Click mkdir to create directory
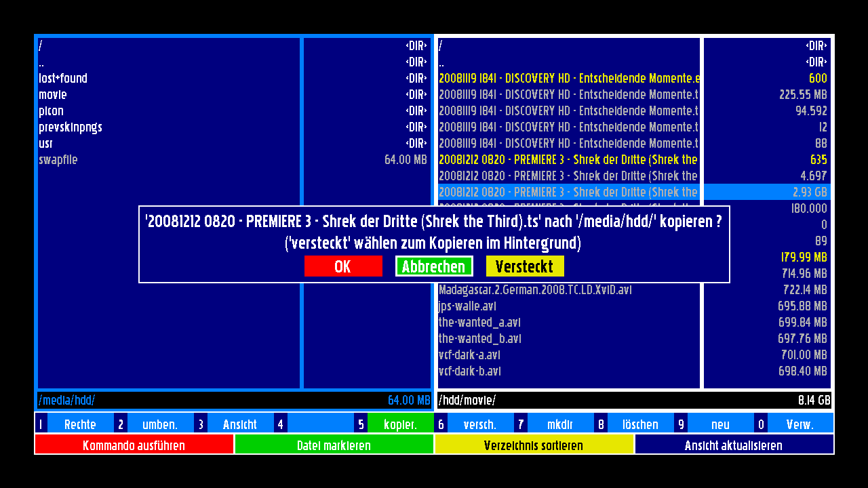868x488 pixels. click(560, 425)
